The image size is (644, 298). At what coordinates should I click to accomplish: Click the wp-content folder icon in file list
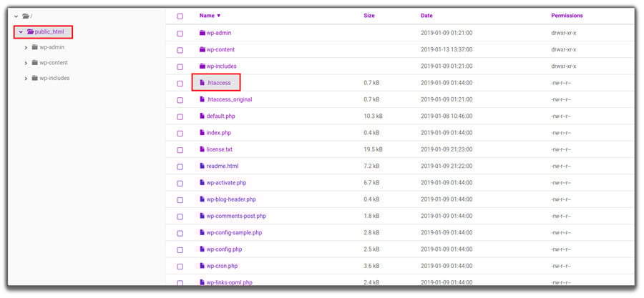[202, 49]
